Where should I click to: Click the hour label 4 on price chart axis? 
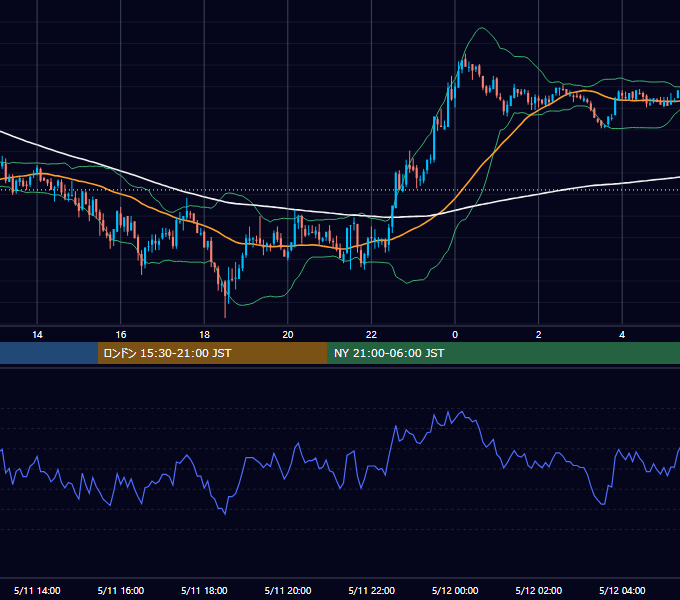tap(622, 335)
